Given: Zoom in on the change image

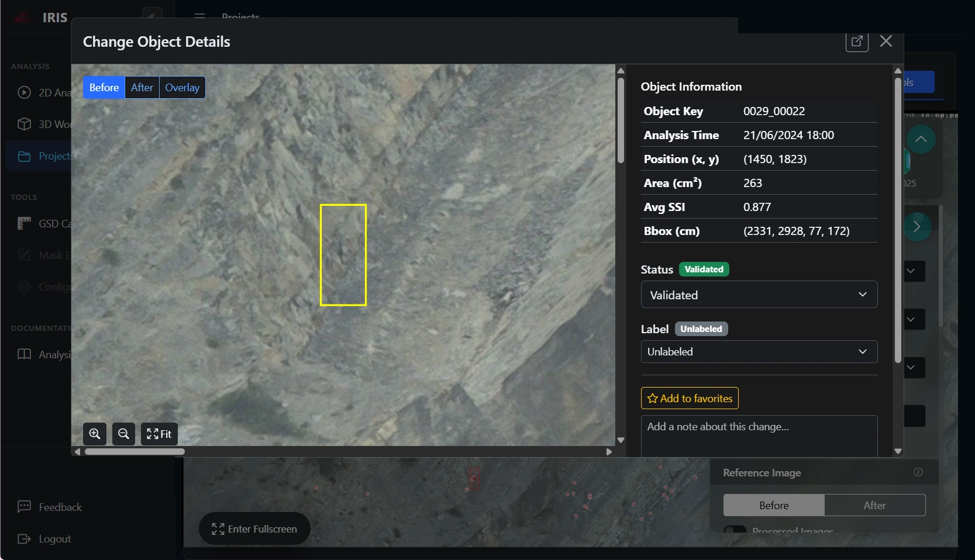Looking at the screenshot, I should 95,434.
